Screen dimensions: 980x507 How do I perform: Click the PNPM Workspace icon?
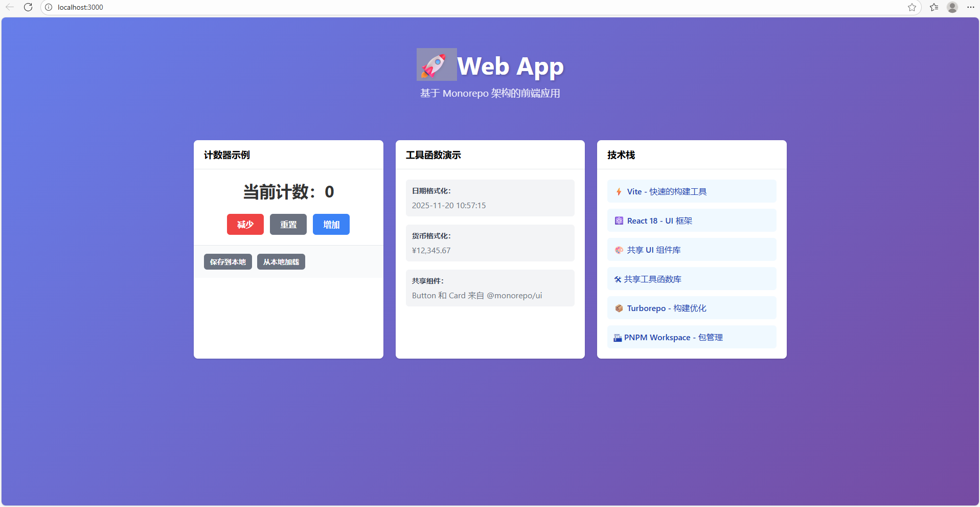[618, 338]
